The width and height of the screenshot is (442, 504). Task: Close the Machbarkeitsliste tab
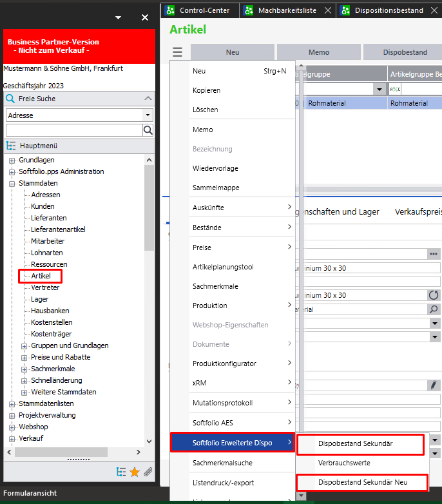[x=328, y=10]
